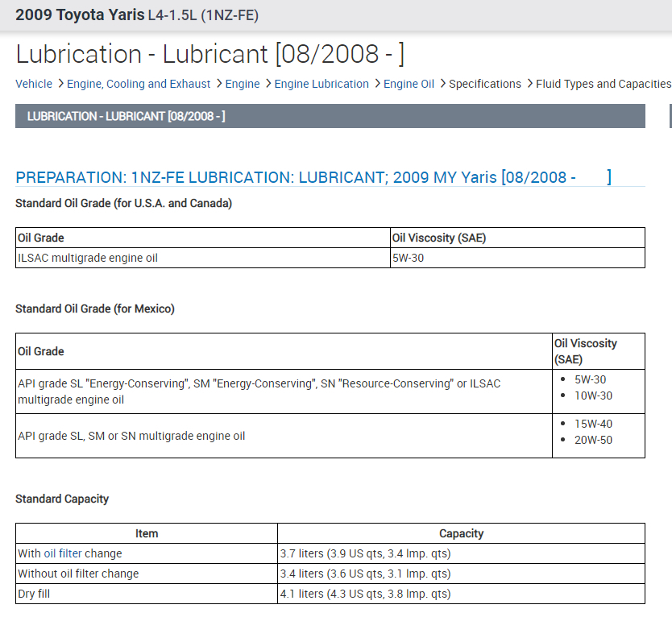This screenshot has height=642, width=672.
Task: Select Fluid Types and Capacities breadcrumb
Action: 604,84
